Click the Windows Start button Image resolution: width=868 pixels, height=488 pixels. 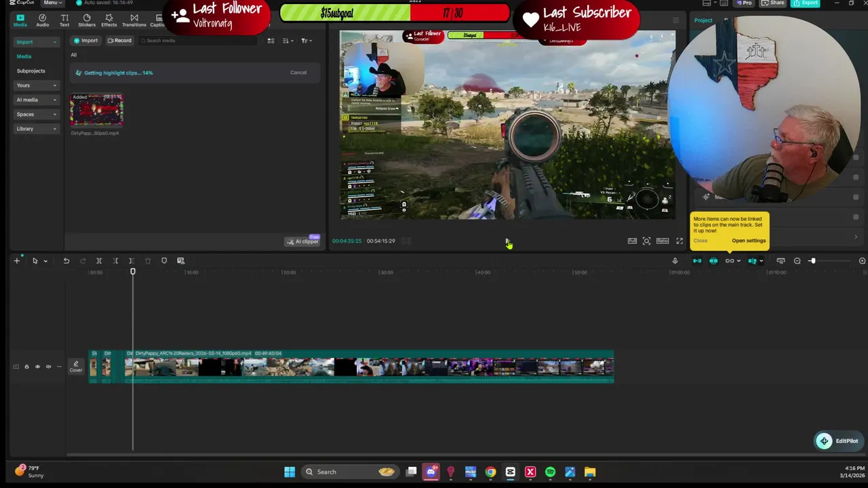[290, 472]
